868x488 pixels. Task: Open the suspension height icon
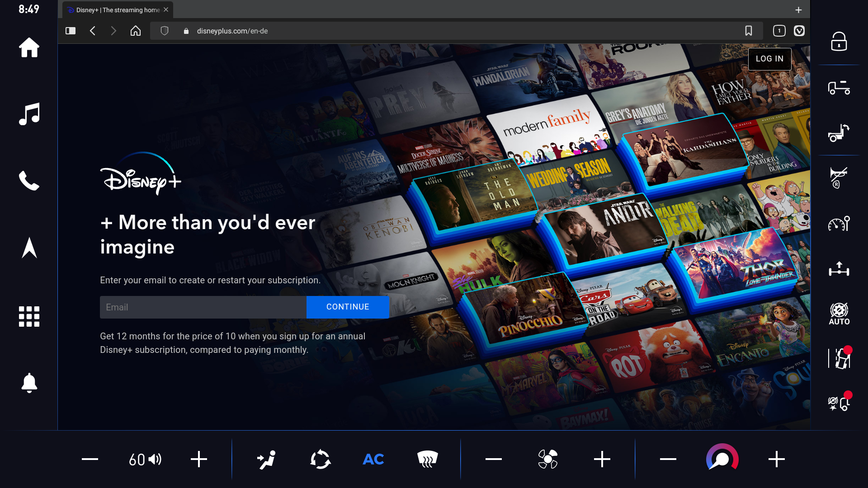point(839,268)
